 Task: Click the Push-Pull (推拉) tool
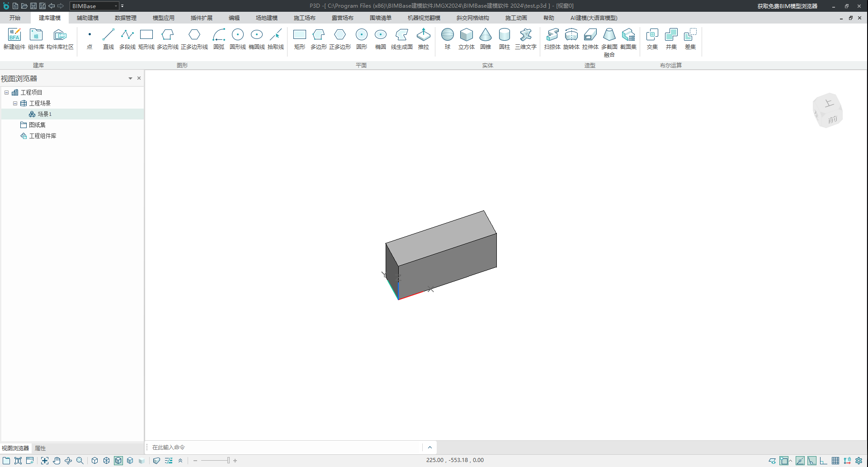click(x=423, y=38)
